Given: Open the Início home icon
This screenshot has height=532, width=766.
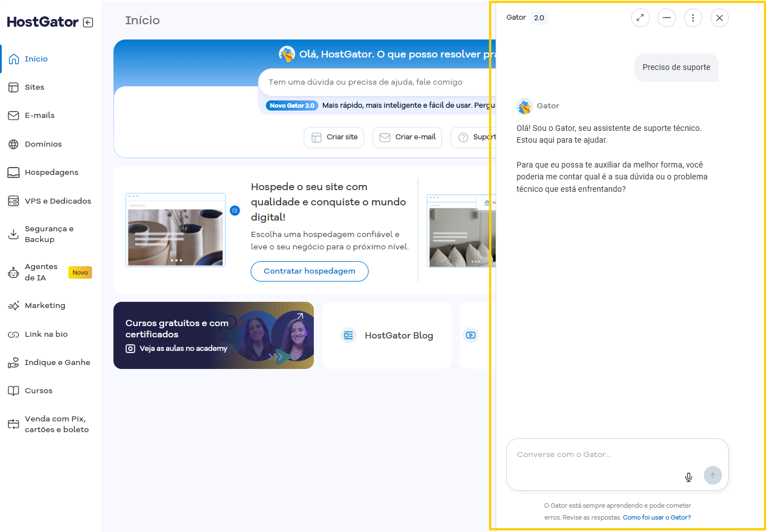Looking at the screenshot, I should (14, 59).
